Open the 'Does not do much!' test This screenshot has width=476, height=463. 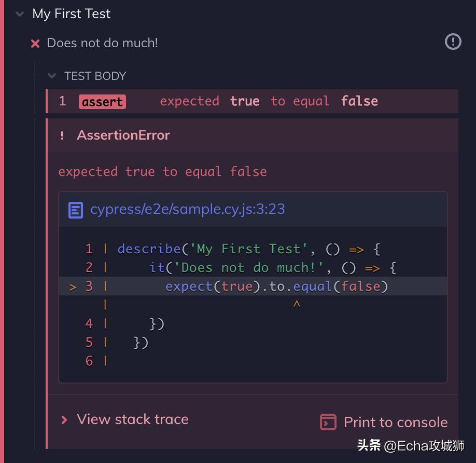coord(102,43)
